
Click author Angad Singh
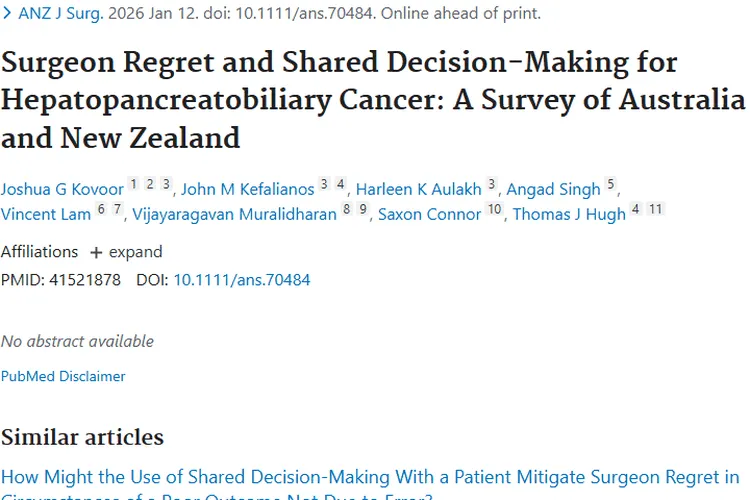(x=553, y=189)
